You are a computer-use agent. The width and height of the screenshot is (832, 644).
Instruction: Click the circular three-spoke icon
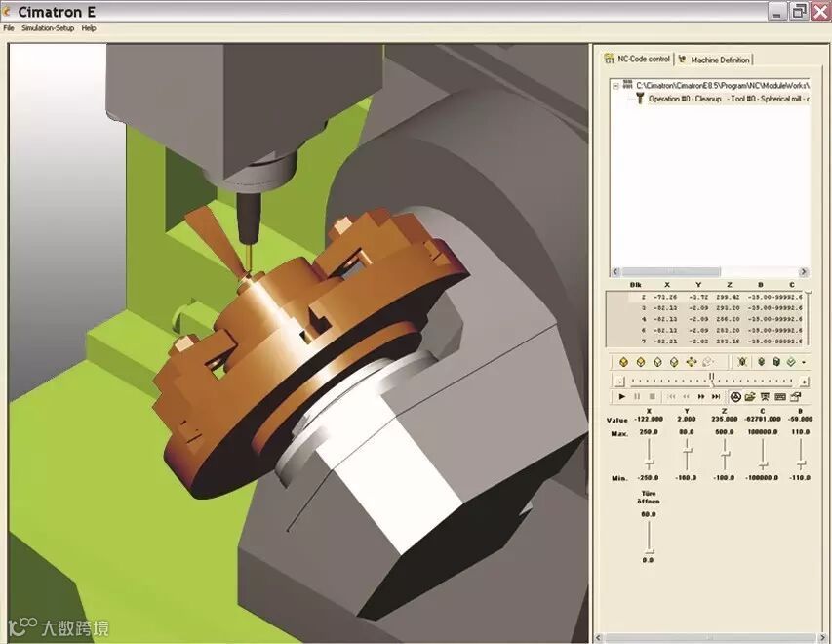(x=735, y=396)
